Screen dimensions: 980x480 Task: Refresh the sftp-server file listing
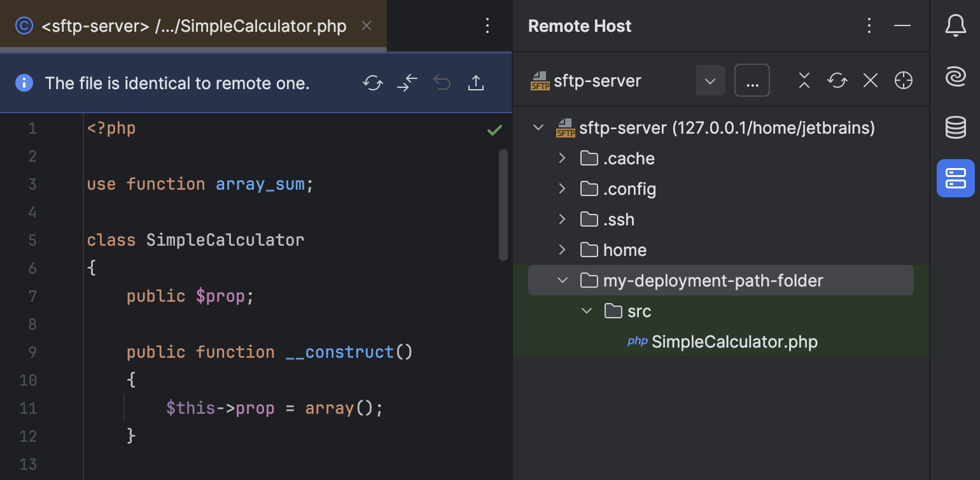[837, 80]
